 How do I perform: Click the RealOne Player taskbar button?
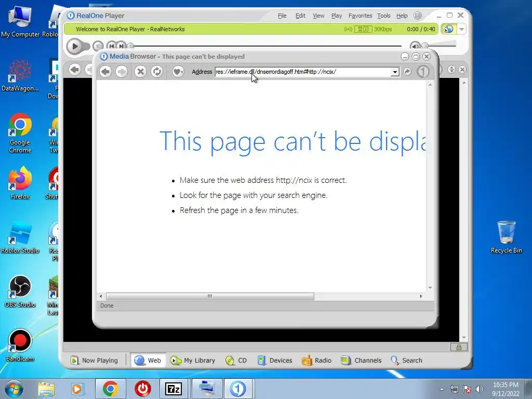(x=238, y=389)
